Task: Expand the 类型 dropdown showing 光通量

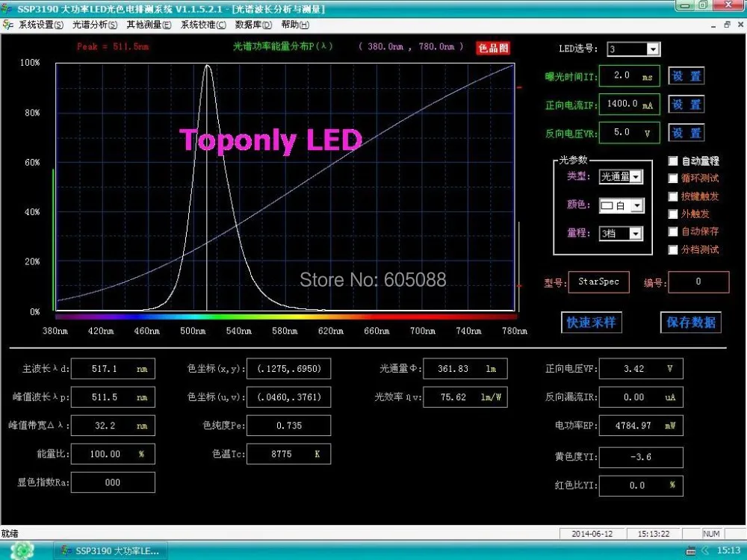Action: tap(636, 177)
